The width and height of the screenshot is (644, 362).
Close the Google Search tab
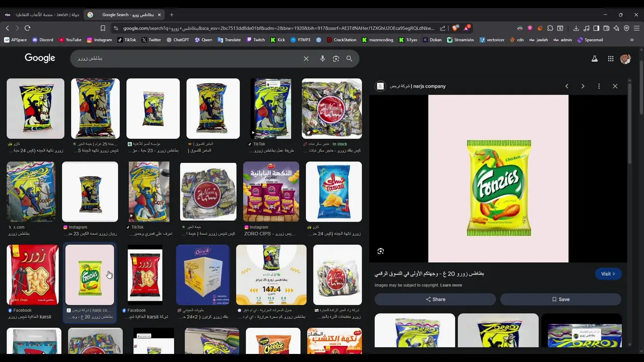click(159, 15)
